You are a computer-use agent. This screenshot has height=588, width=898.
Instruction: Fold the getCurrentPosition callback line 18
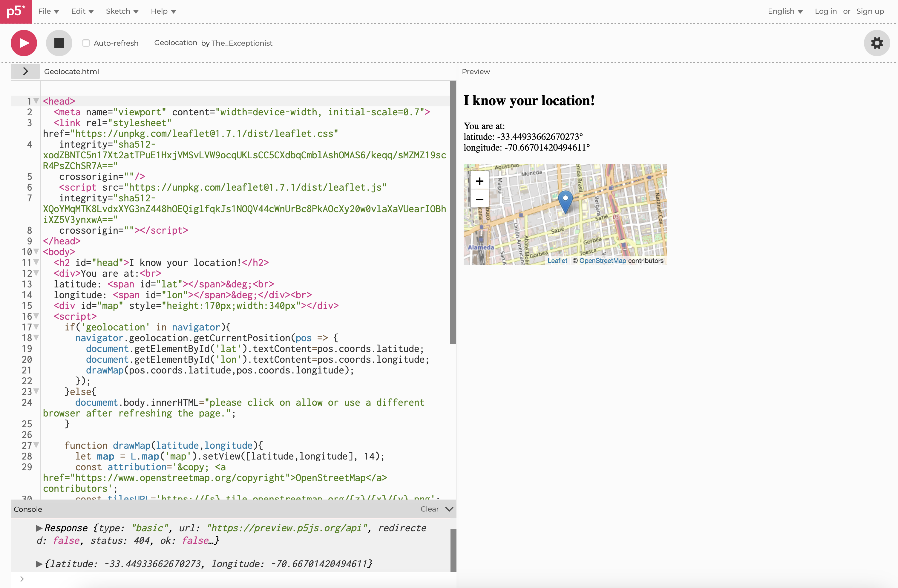click(36, 337)
